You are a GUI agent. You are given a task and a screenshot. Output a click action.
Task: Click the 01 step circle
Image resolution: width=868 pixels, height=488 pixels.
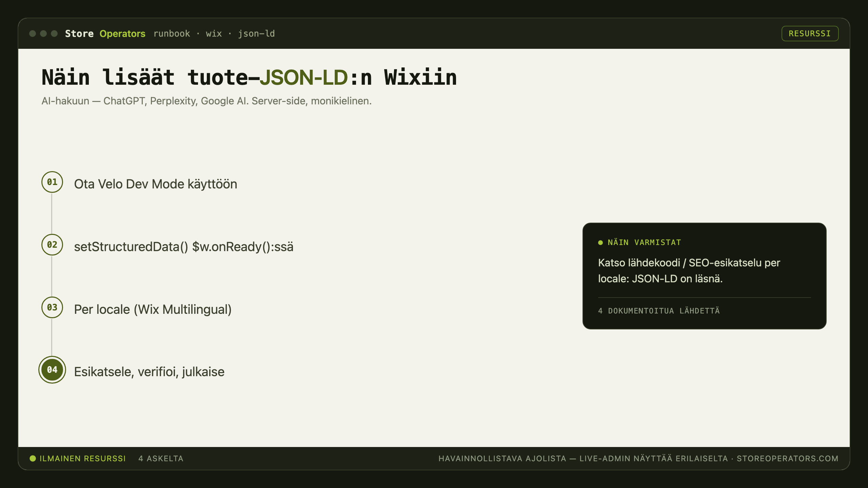(52, 182)
